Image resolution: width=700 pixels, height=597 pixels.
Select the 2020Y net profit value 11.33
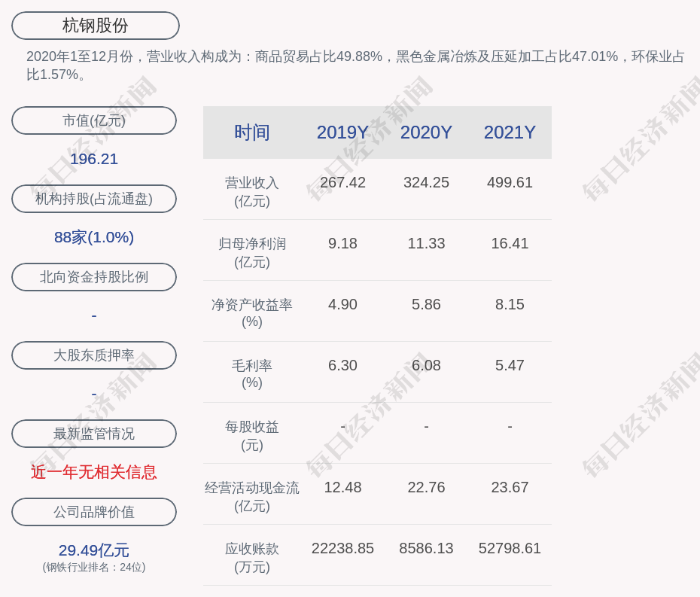426,243
